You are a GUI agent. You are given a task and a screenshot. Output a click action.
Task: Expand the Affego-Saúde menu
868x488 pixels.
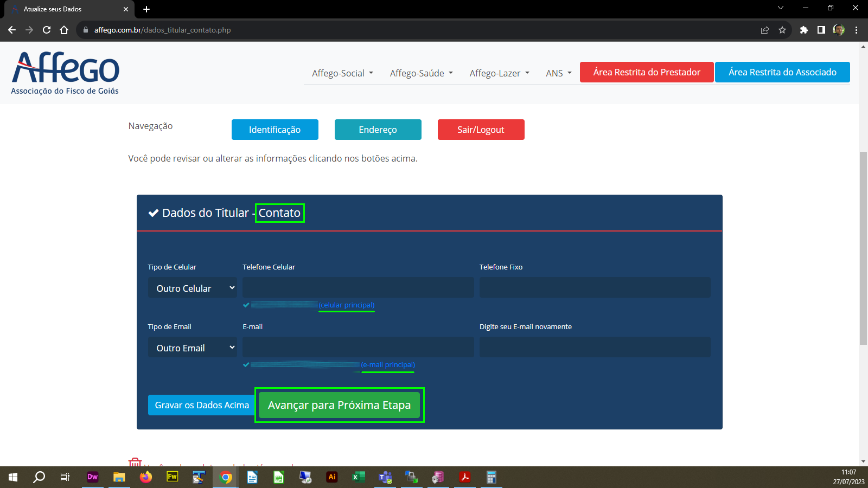[421, 73]
